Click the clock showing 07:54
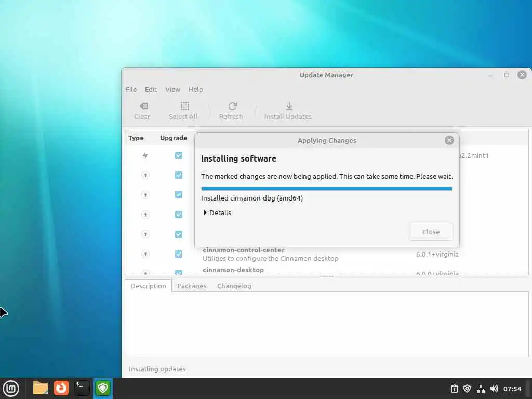 [512, 389]
